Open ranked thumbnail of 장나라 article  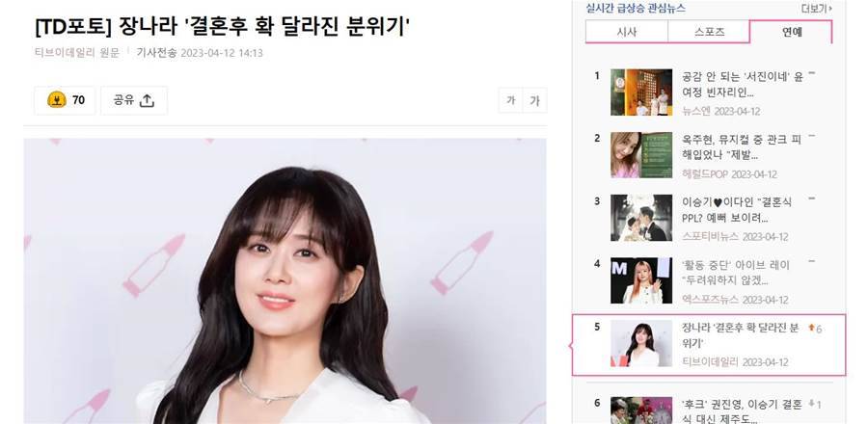point(641,343)
